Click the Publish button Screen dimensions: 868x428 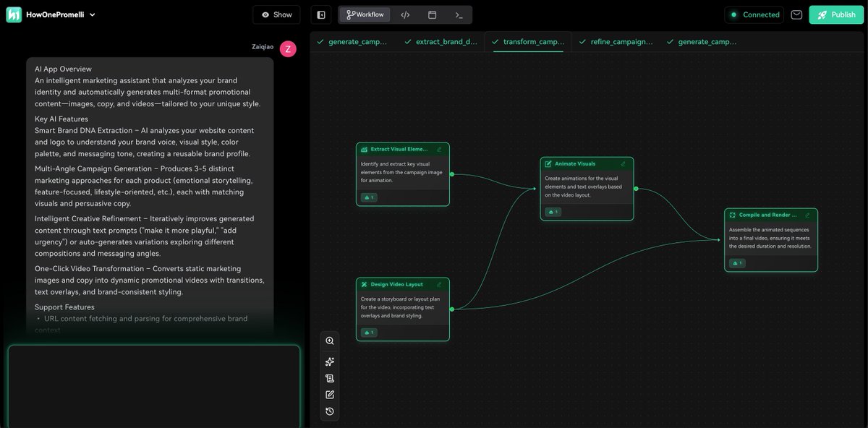835,14
